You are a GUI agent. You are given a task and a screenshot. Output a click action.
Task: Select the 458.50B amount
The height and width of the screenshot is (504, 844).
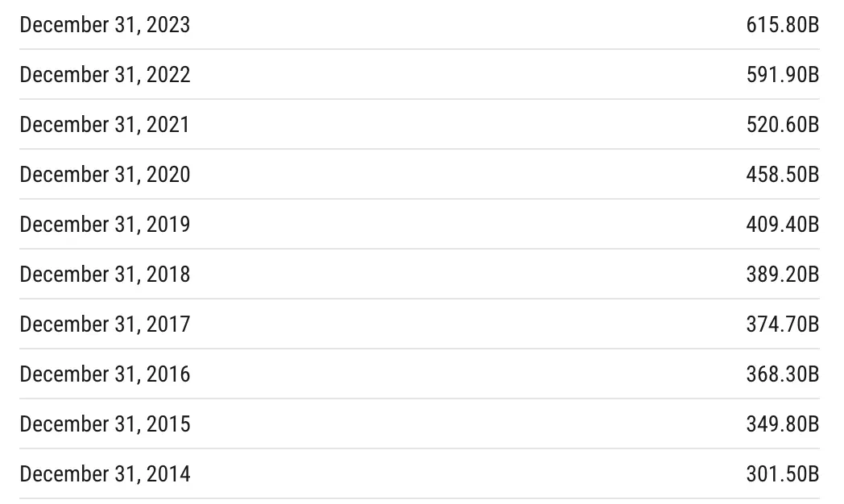coord(782,175)
